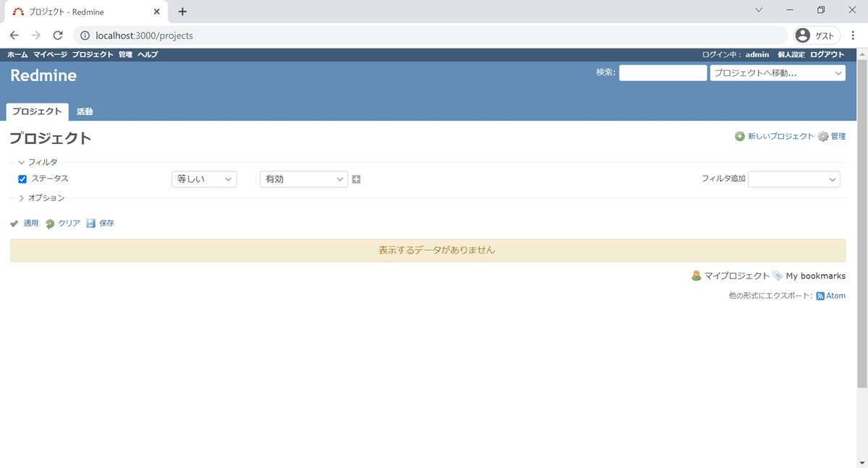Click the floppy disk save icon
This screenshot has height=468, width=868.
[x=91, y=224]
